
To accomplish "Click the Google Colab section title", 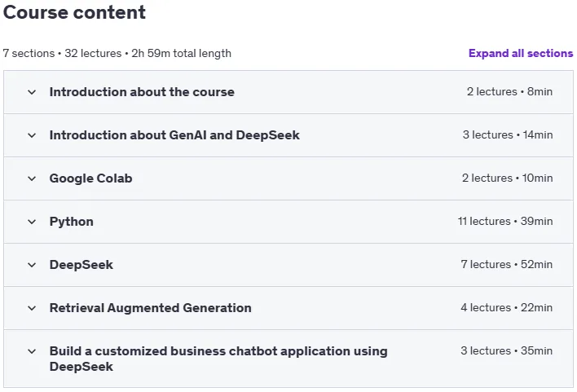I will point(91,178).
